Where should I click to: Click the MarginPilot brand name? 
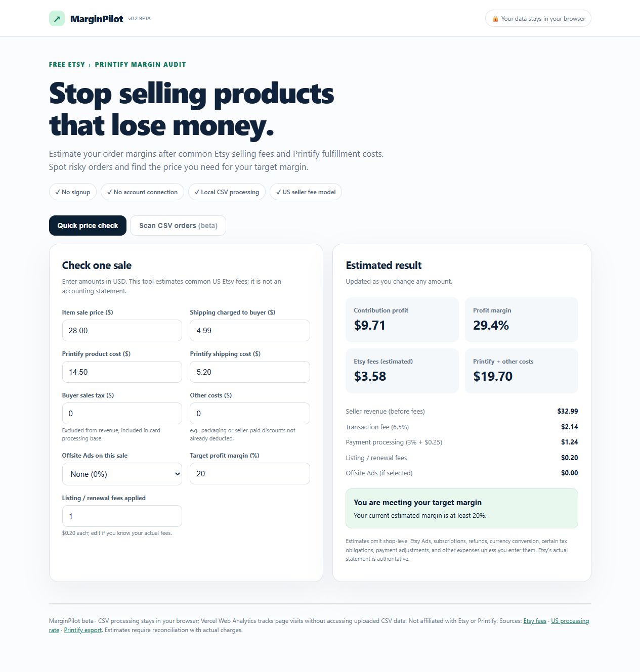tap(97, 19)
